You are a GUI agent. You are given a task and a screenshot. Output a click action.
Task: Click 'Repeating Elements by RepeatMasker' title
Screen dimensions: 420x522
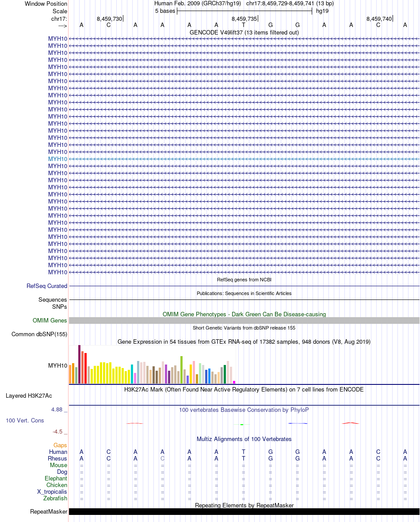click(x=244, y=505)
